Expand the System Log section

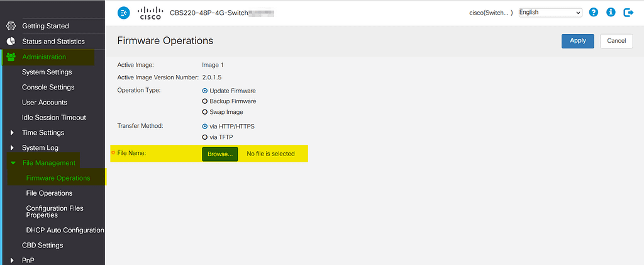coord(13,148)
